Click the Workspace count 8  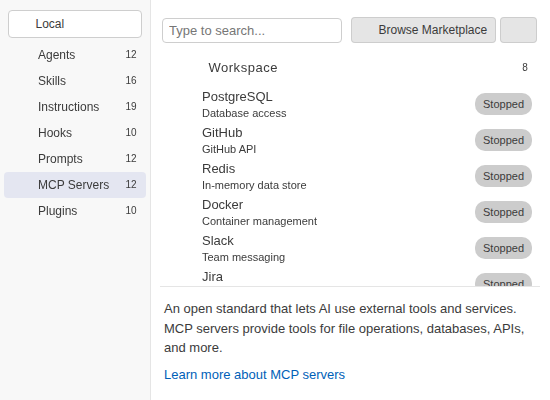pos(525,67)
